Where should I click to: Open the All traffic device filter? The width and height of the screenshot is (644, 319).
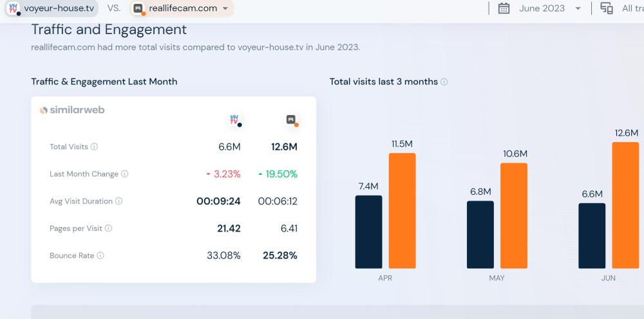coord(632,8)
